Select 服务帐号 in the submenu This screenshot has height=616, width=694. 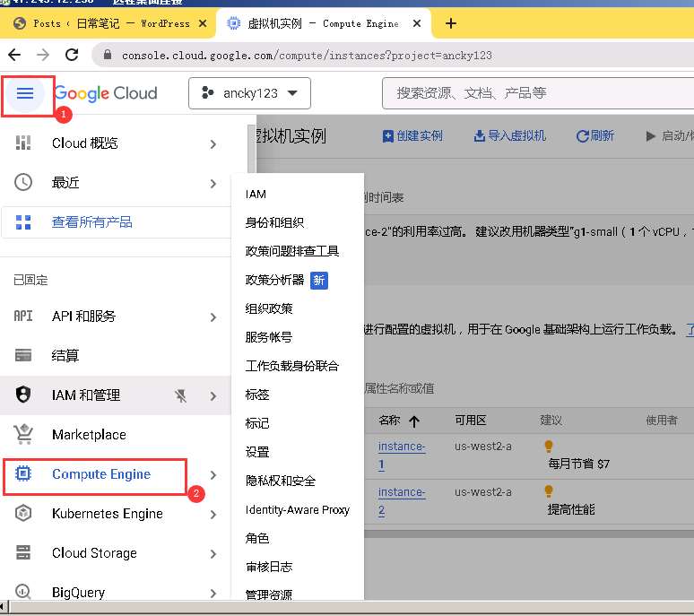(x=269, y=337)
